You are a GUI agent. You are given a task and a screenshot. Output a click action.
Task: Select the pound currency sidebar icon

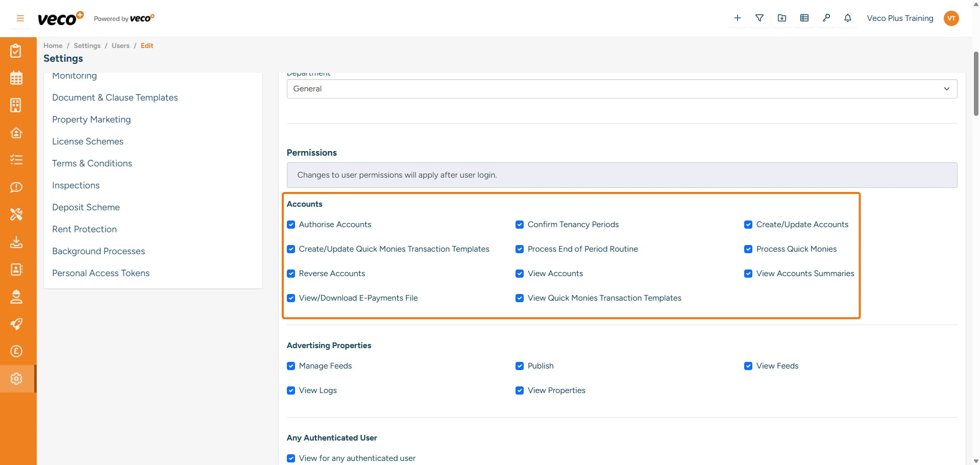tap(16, 351)
